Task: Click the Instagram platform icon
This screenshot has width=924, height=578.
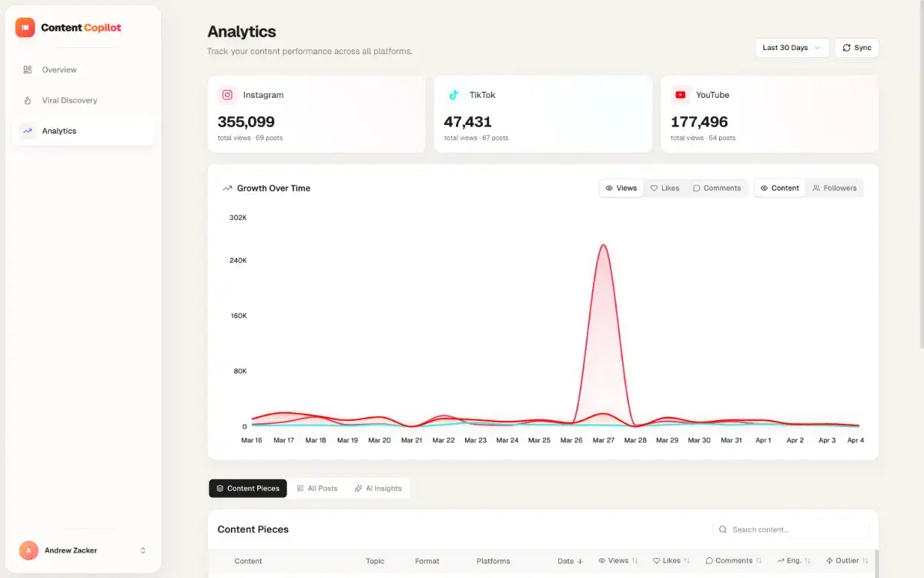Action: point(227,95)
